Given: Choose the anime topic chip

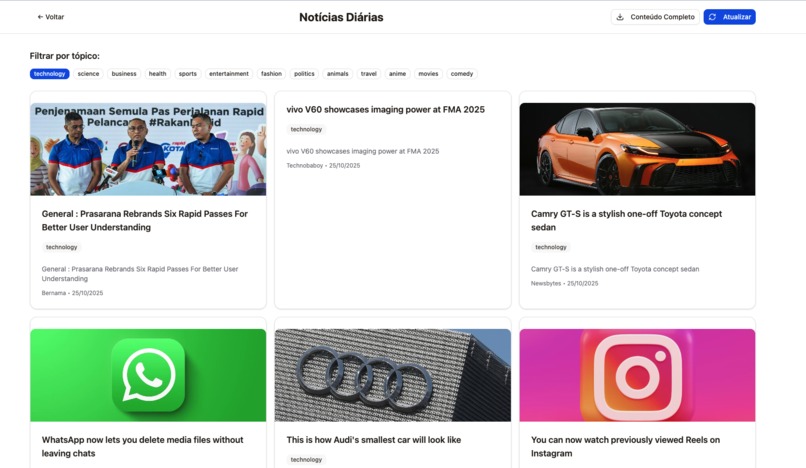Looking at the screenshot, I should coord(397,74).
